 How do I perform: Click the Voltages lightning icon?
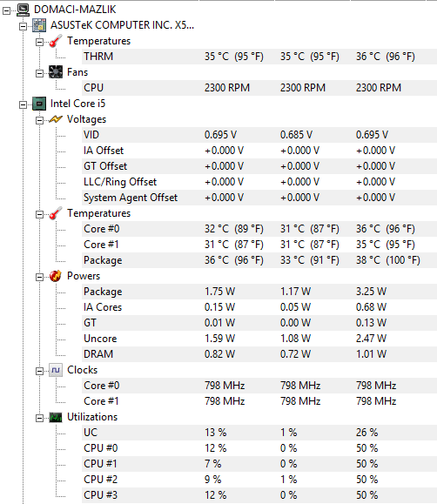click(x=56, y=119)
